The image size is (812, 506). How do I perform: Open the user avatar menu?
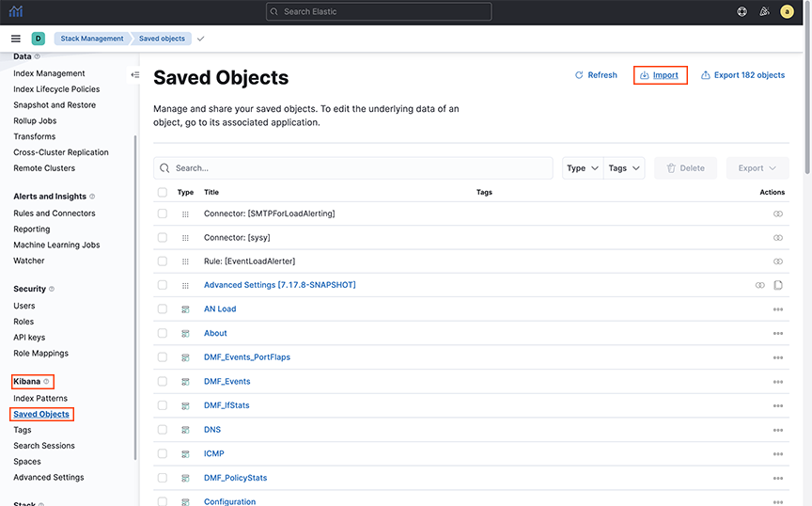(x=787, y=11)
